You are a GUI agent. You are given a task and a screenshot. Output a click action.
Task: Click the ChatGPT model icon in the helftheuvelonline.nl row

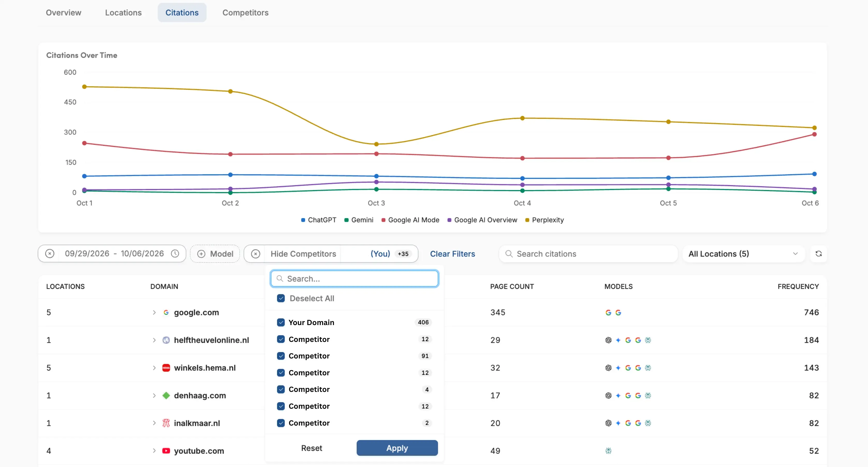tap(608, 340)
